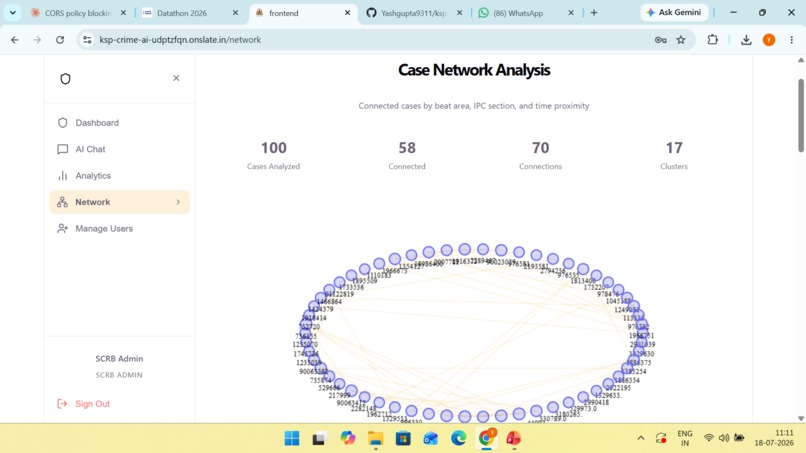Bookmark this page with the star icon
The width and height of the screenshot is (806, 453).
(681, 40)
